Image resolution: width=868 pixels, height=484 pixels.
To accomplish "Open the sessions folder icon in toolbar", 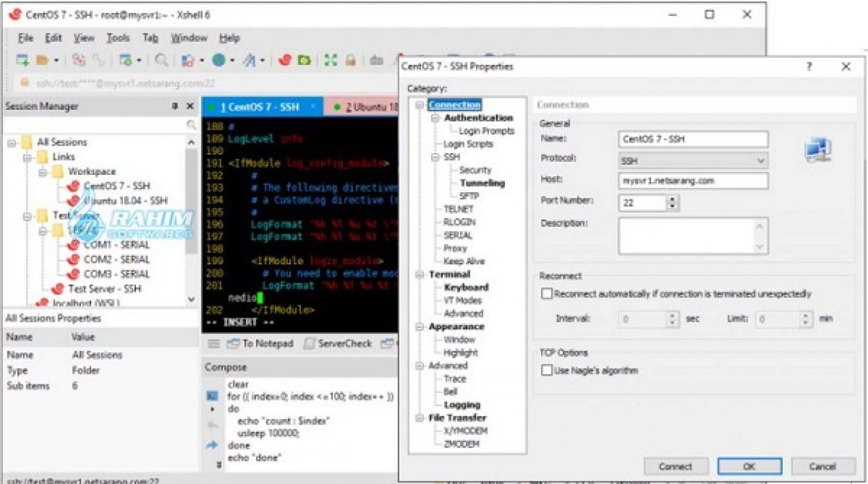I will click(x=42, y=60).
